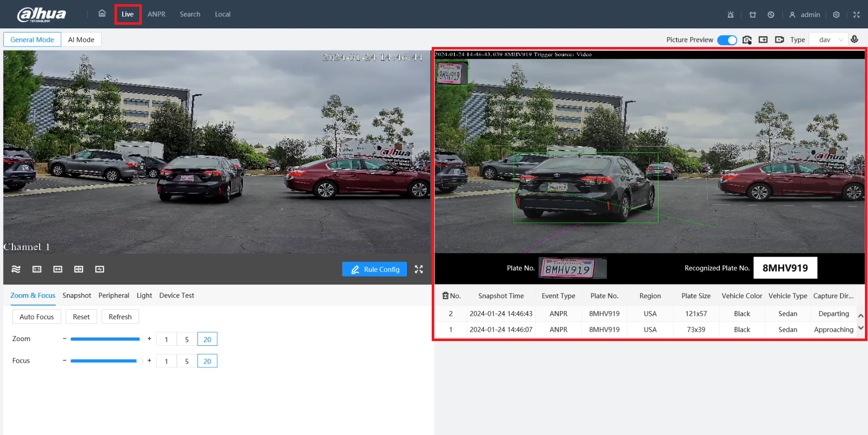Open stream fluency adjustment icon
The height and width of the screenshot is (435, 868).
pyautogui.click(x=16, y=269)
